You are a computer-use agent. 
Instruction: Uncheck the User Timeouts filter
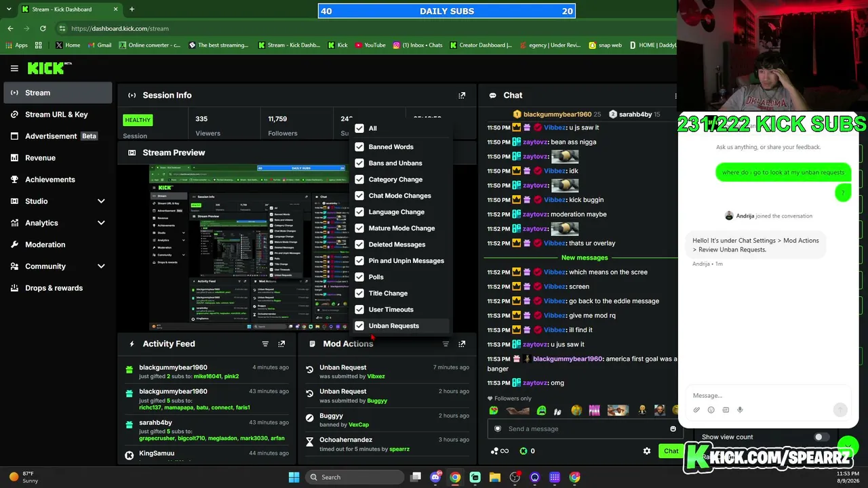click(359, 310)
